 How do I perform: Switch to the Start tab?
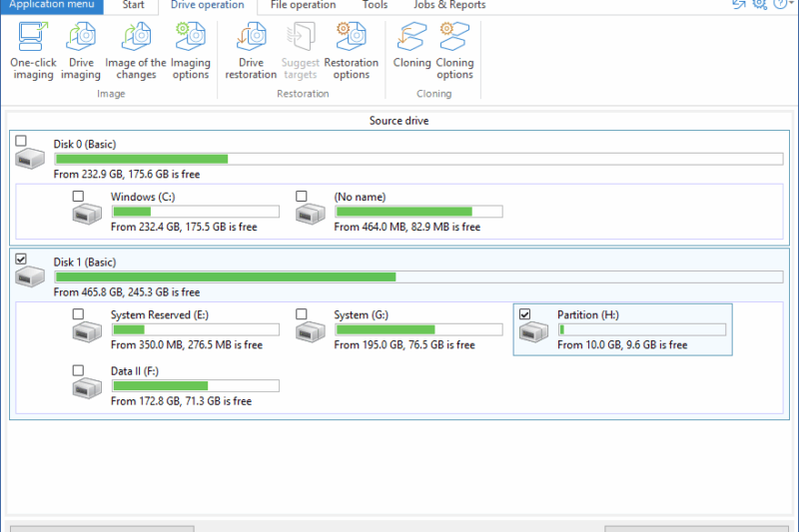pyautogui.click(x=133, y=5)
